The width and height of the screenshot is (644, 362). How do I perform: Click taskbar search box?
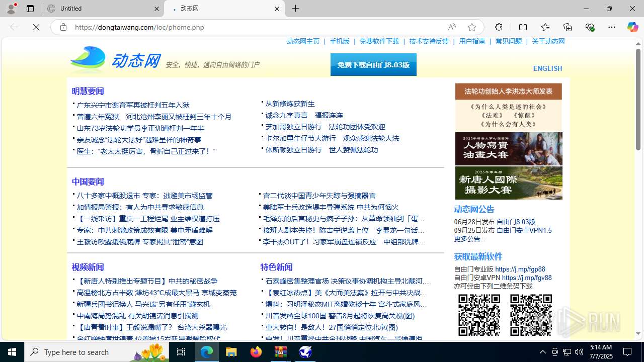(x=97, y=352)
